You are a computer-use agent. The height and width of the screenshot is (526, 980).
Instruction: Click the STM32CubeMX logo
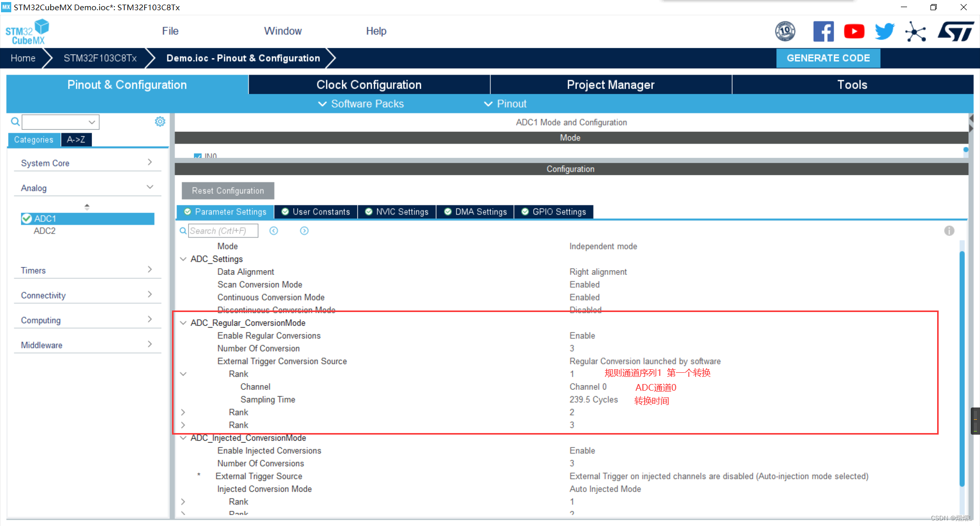pos(27,32)
